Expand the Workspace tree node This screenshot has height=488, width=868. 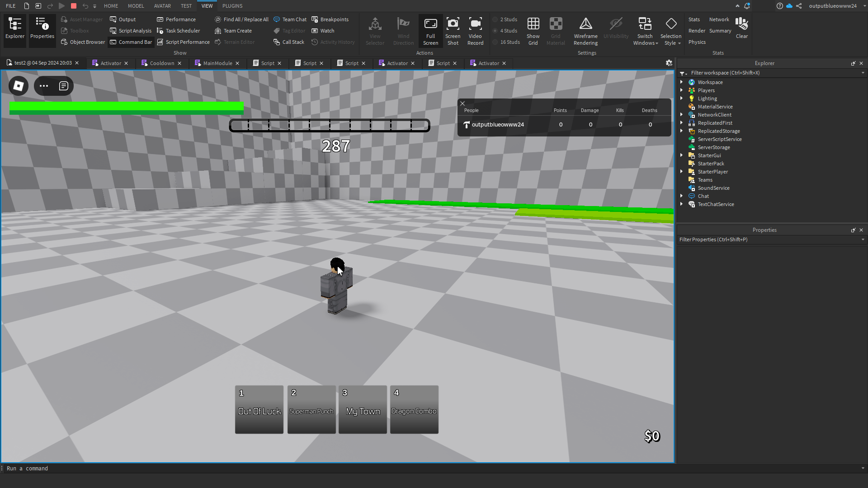point(681,82)
